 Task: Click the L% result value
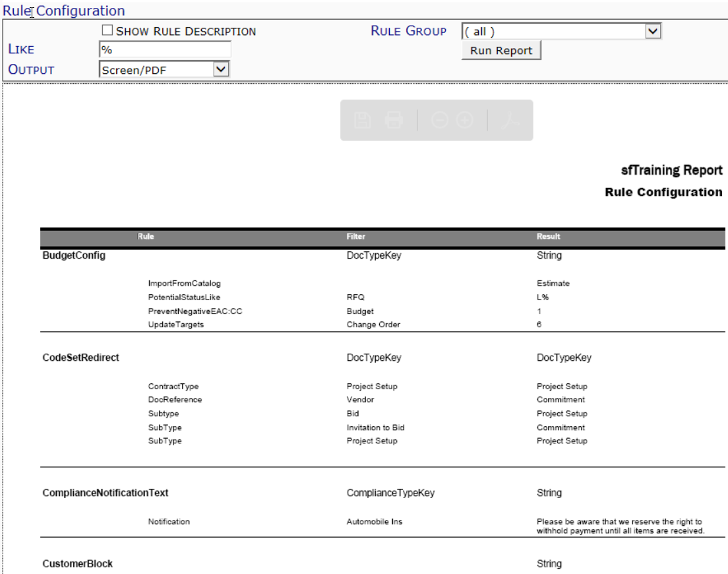[x=543, y=297]
